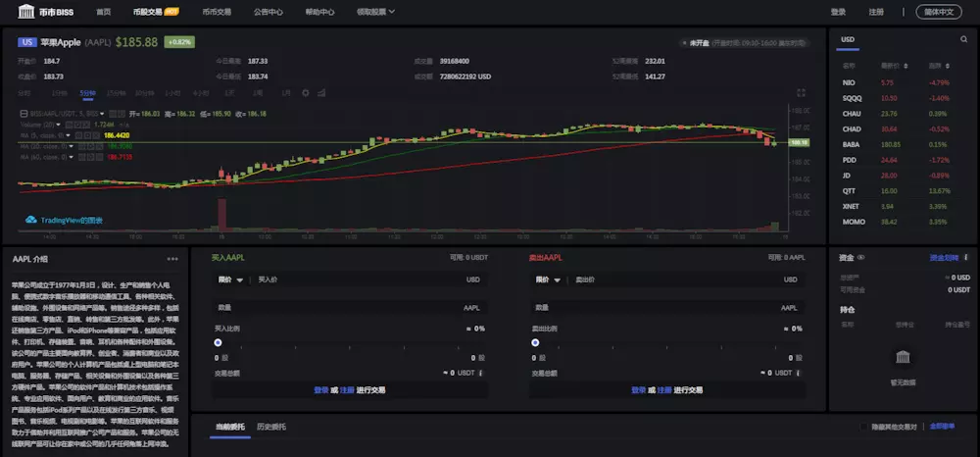
Task: Select the QTT row in the watchlist
Action: click(x=904, y=190)
